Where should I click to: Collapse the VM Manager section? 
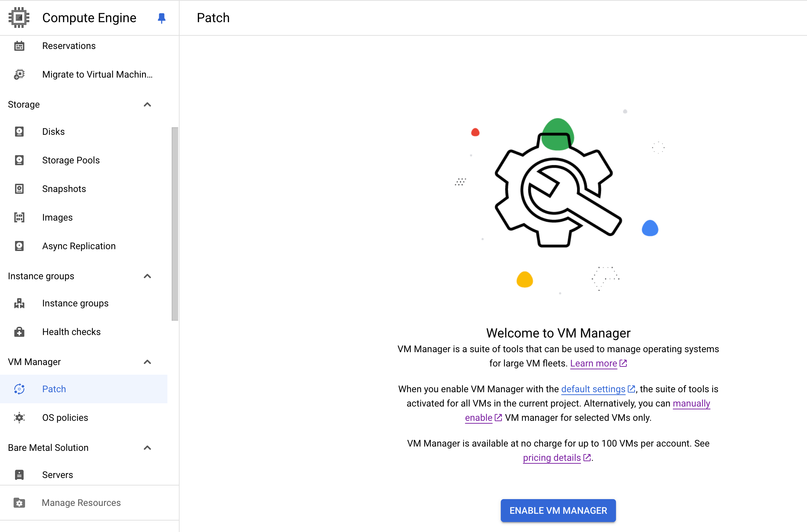tap(148, 361)
